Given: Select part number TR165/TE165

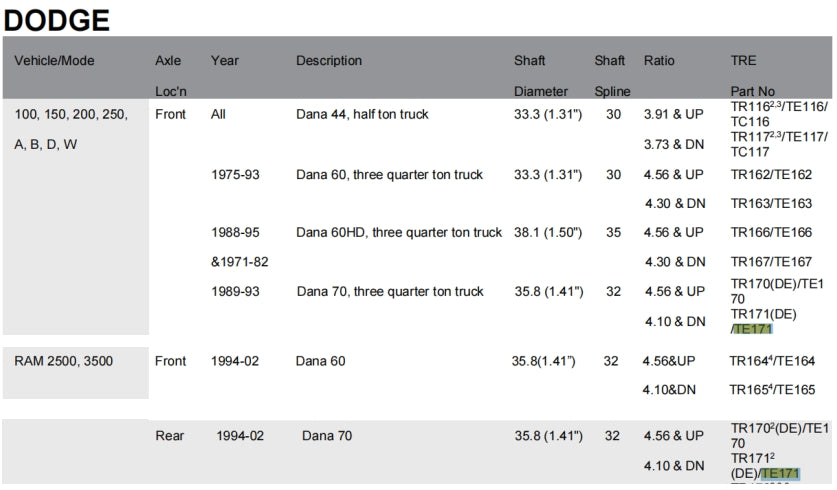Looking at the screenshot, I should click(x=772, y=389).
